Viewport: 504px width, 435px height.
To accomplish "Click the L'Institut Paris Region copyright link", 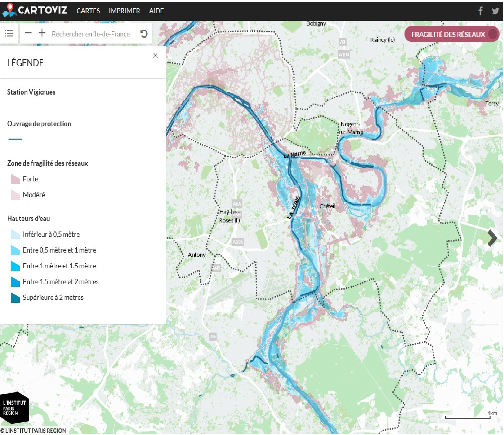I will [33, 431].
